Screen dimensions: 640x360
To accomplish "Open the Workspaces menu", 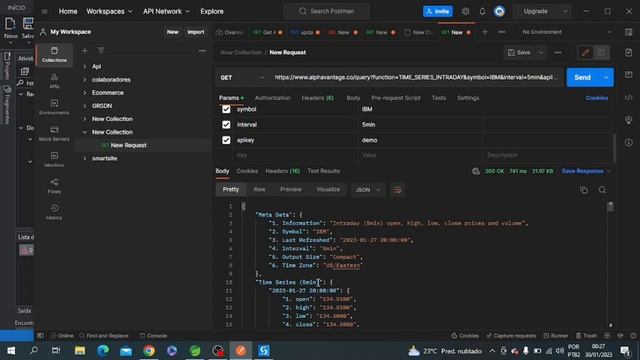I will coord(109,11).
